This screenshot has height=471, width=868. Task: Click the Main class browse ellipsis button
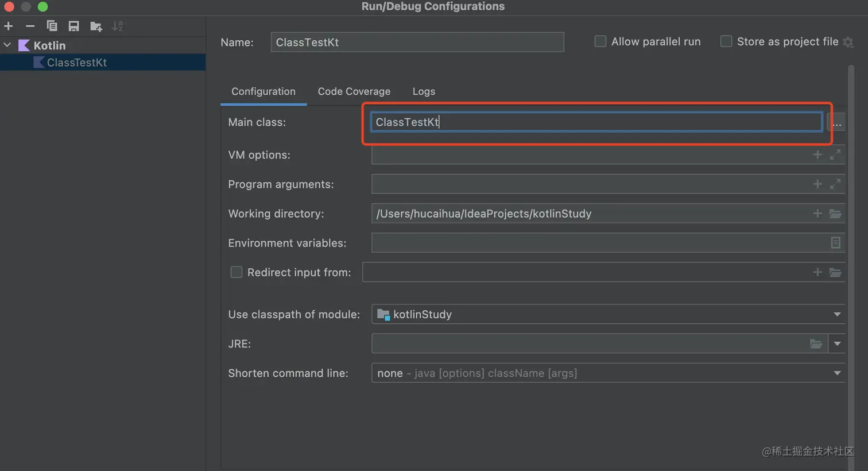click(837, 122)
